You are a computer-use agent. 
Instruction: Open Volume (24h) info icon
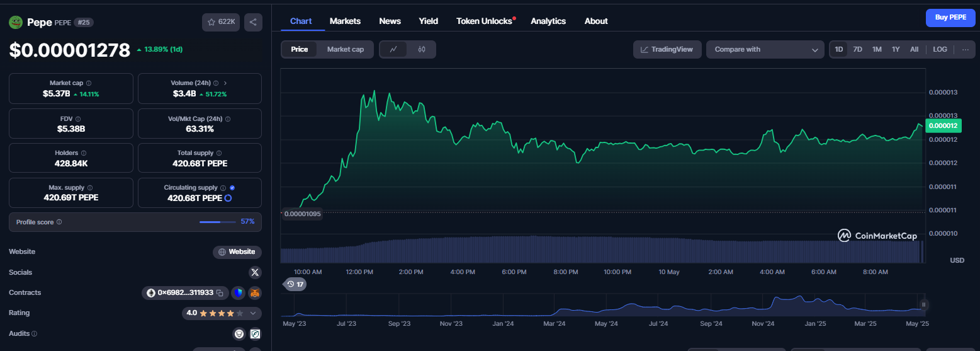click(x=216, y=83)
